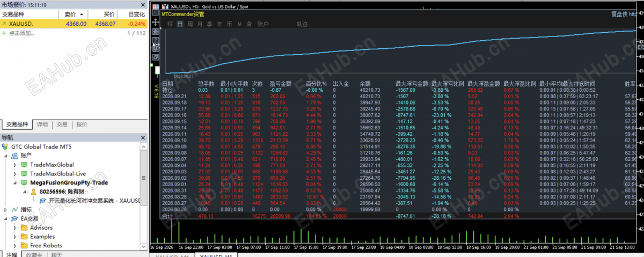
Task: Click the overlapping windows icon in MTCommander sidebar
Action: 156,57
